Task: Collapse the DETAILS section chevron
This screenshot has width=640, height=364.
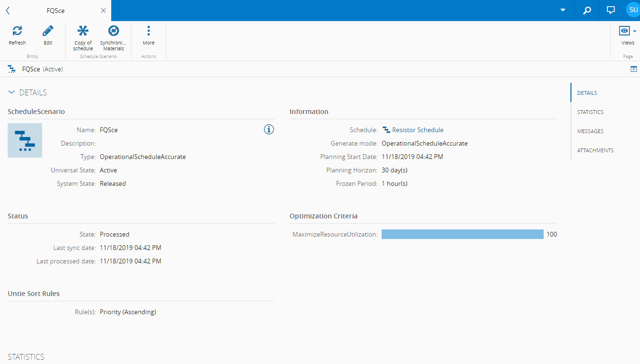Action: pos(12,92)
